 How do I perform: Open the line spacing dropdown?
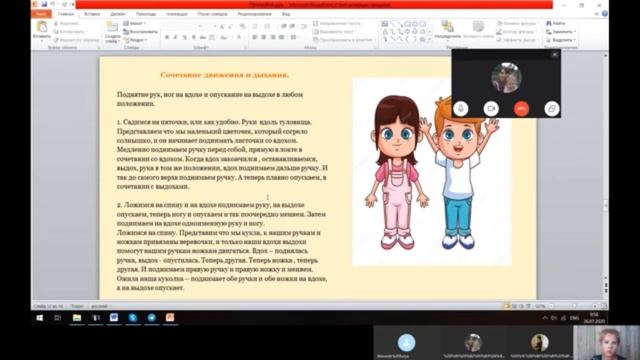click(x=304, y=27)
